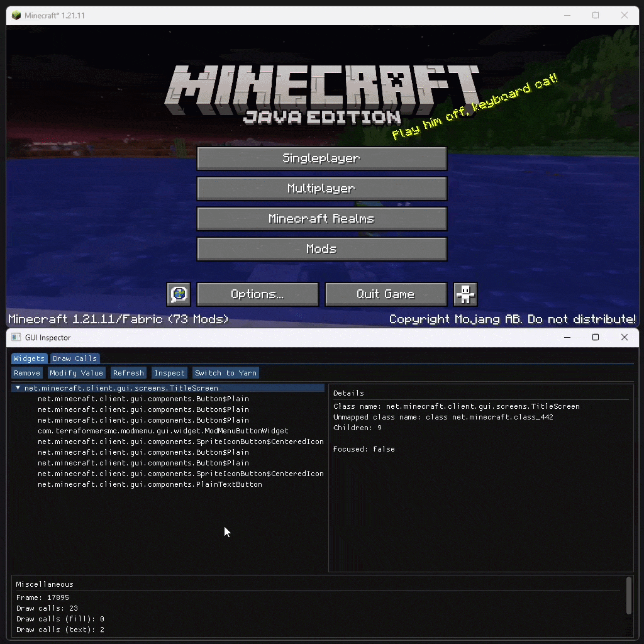Viewport: 644px width, 644px height.
Task: Click the 'Minecraft 1.21.11/Fabric (73 Mods)' version text
Action: click(x=118, y=319)
